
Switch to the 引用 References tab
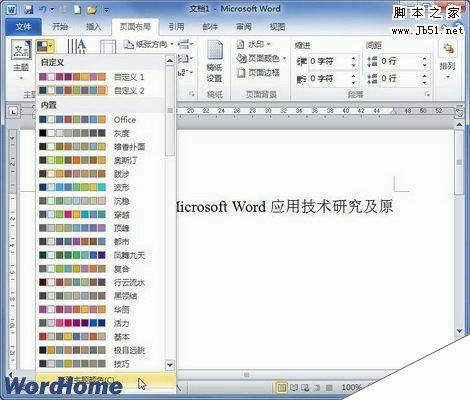[176, 27]
